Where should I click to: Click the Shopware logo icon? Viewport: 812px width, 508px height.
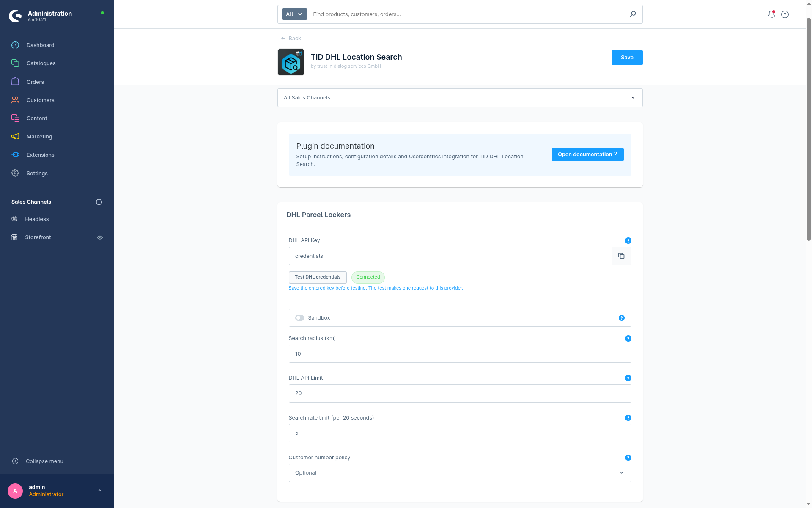click(x=15, y=16)
